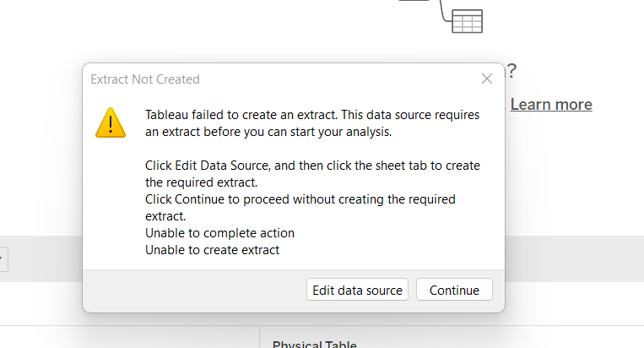Screen dimensions: 644x348
Task: Select the table icon in data model
Action: [x=467, y=20]
